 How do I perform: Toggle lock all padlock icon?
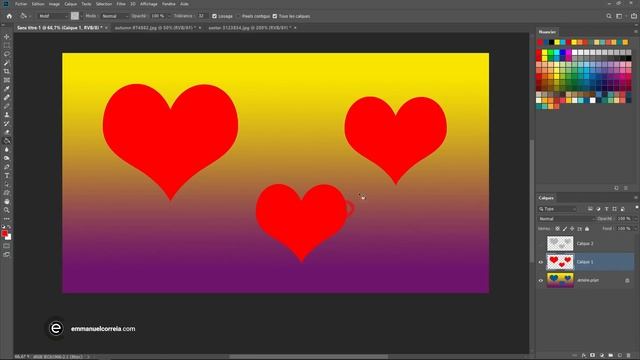tap(587, 229)
